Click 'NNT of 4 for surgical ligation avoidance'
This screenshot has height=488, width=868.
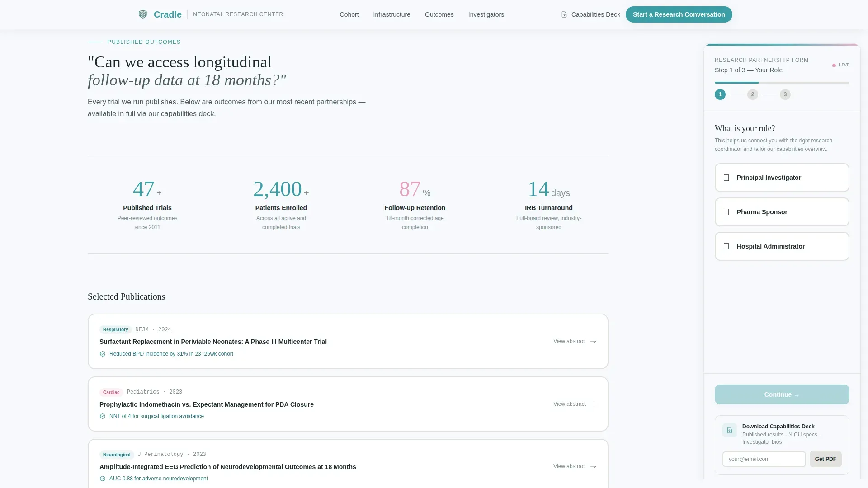click(156, 416)
